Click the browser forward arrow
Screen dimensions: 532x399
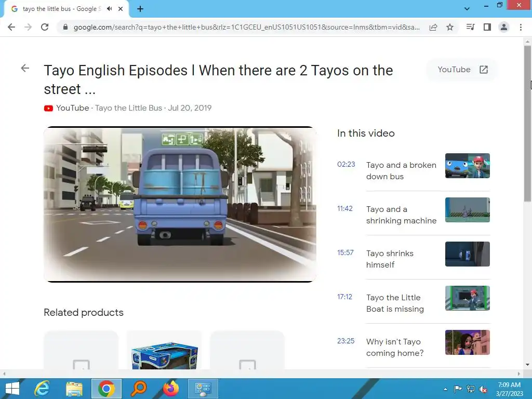28,27
